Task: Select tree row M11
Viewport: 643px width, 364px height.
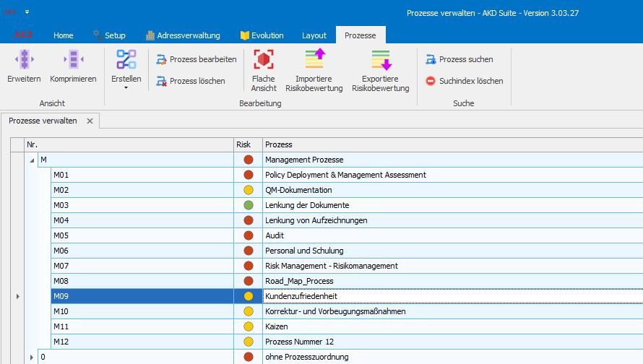Action: (x=142, y=326)
